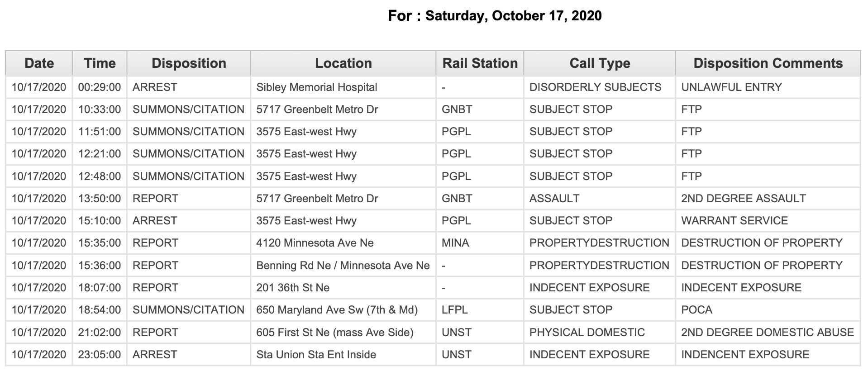Select the PHYSICAL DOMESTIC call type

[587, 333]
